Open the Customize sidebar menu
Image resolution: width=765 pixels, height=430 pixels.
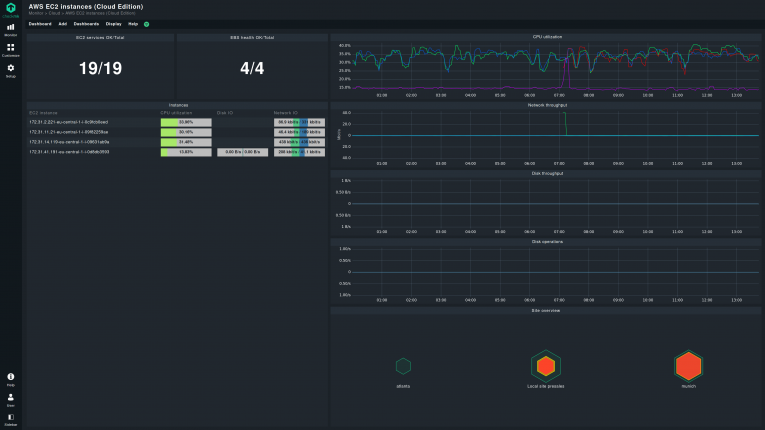[10, 49]
